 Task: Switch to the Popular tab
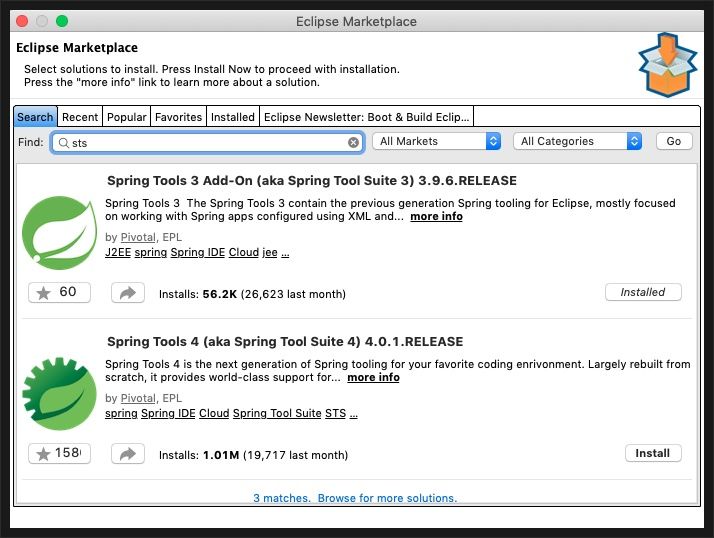pyautogui.click(x=126, y=117)
